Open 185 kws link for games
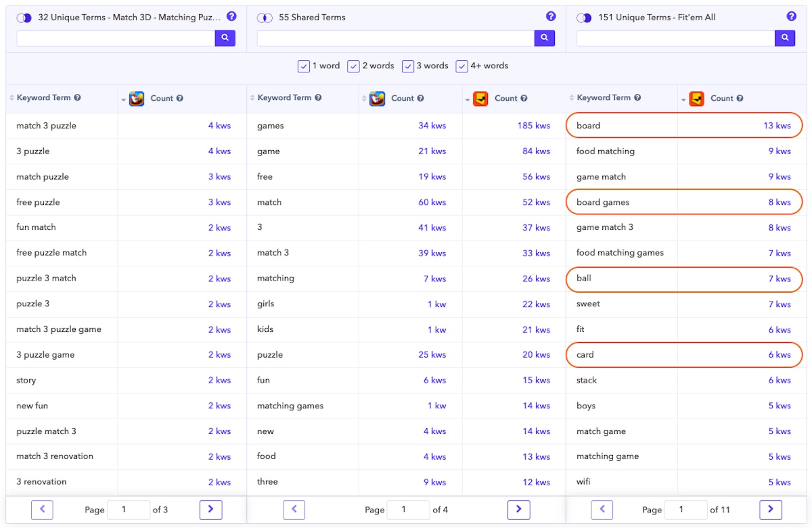Screen dimensions: 812x528 click(x=533, y=126)
